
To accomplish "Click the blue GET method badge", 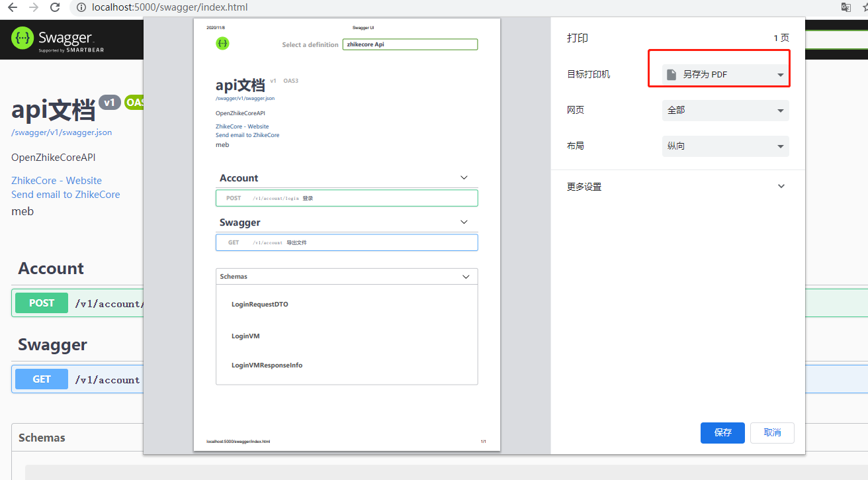I will coord(42,379).
